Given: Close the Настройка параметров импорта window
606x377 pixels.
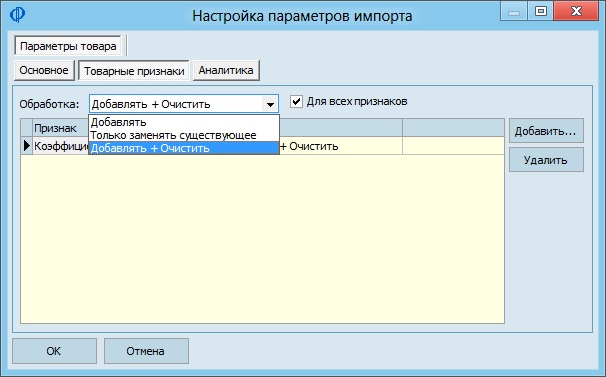Looking at the screenshot, I should (576, 11).
